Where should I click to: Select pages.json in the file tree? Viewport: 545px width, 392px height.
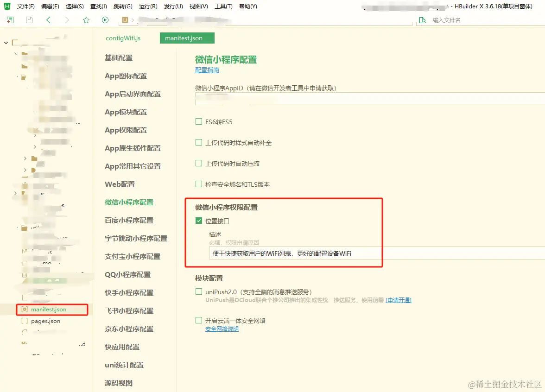coord(45,321)
